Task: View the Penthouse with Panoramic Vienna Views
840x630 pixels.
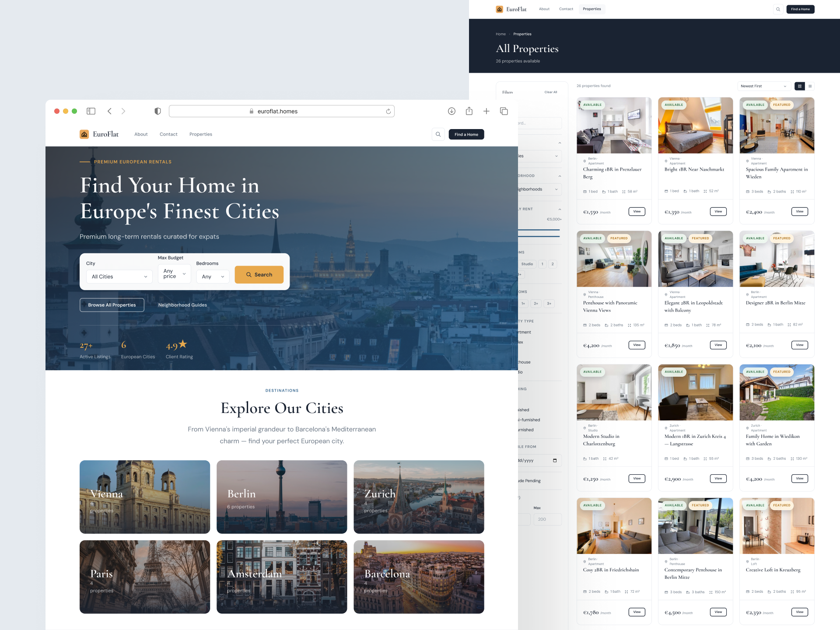Action: [637, 345]
